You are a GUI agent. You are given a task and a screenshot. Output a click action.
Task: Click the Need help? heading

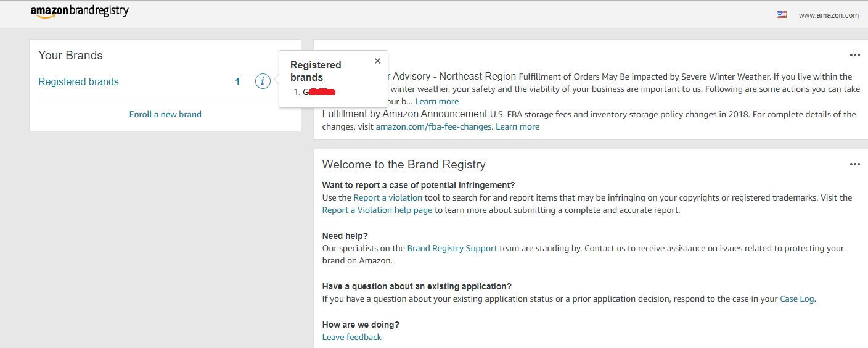point(345,236)
